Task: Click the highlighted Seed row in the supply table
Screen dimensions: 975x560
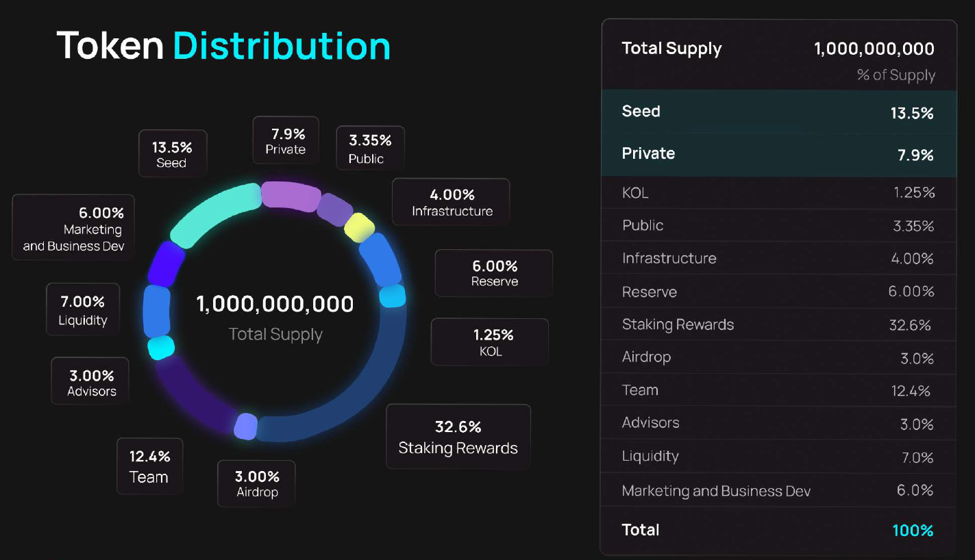Action: (778, 112)
